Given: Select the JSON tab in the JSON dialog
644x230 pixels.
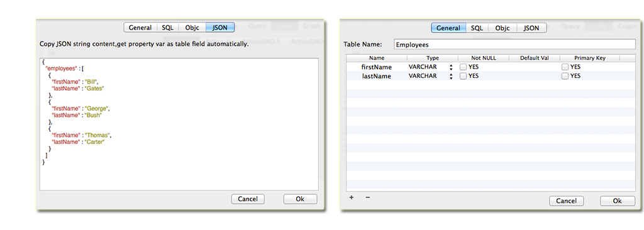Looking at the screenshot, I should (x=220, y=28).
